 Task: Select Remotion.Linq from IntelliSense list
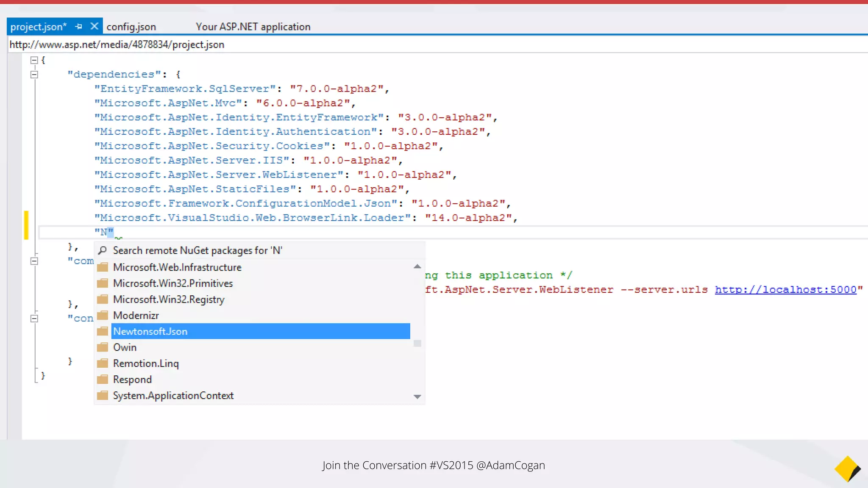click(146, 363)
